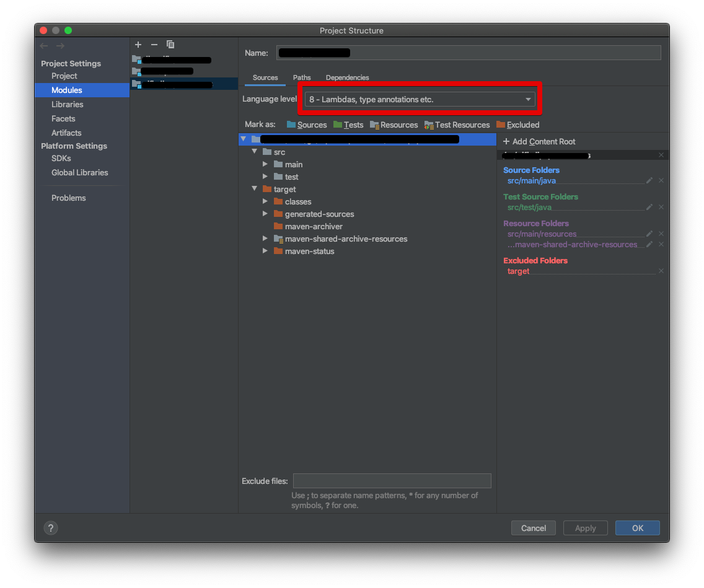This screenshot has height=588, width=704.
Task: Open the Language level dropdown
Action: [527, 99]
